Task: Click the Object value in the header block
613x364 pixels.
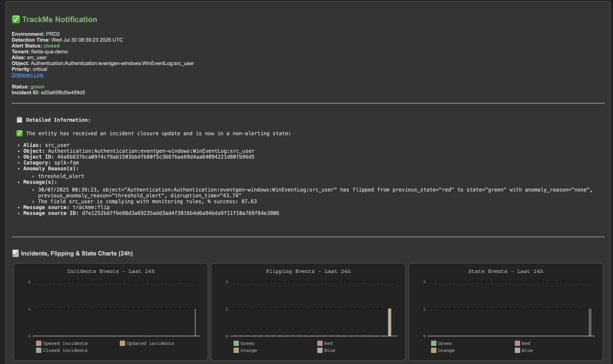Action: coord(112,63)
